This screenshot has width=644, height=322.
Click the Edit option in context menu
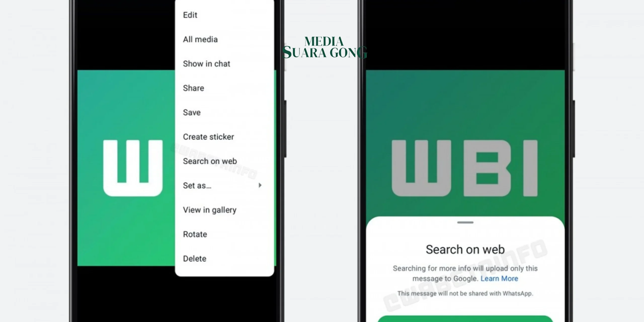pyautogui.click(x=190, y=15)
